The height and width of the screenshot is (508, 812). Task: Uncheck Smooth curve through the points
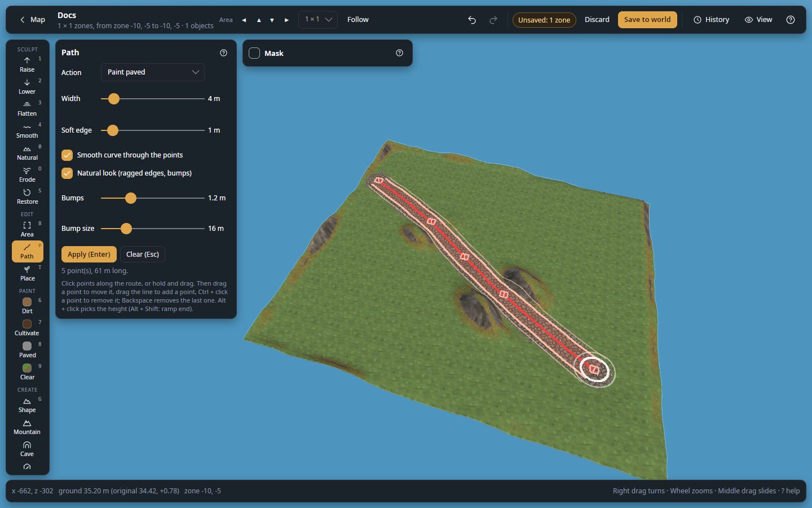coord(67,155)
